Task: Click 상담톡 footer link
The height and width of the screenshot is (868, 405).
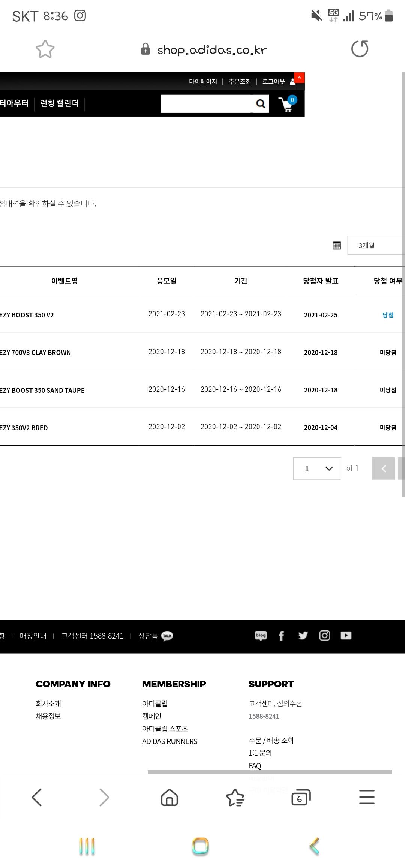Action: coord(148,636)
